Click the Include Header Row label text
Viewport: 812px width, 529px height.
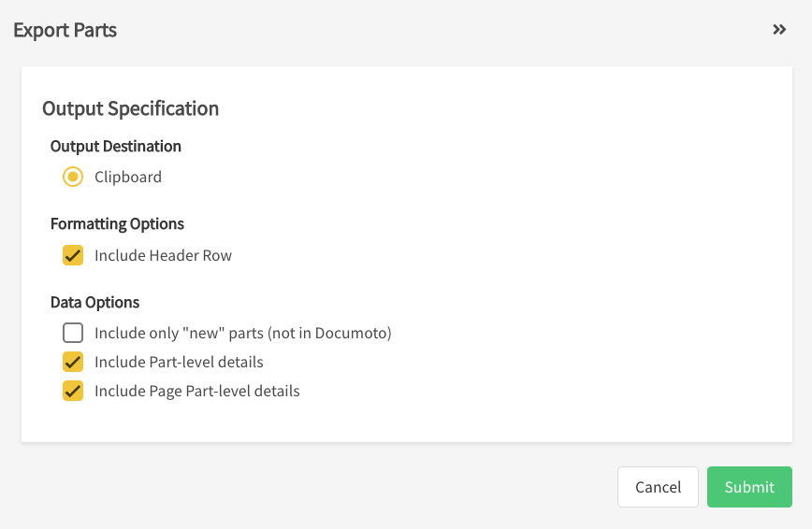(163, 255)
